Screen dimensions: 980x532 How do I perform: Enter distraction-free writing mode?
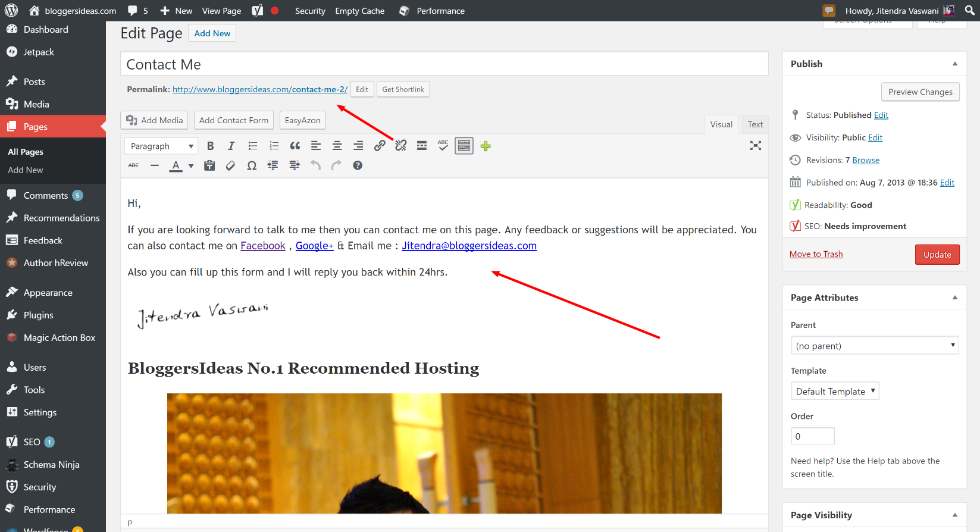[x=756, y=146]
